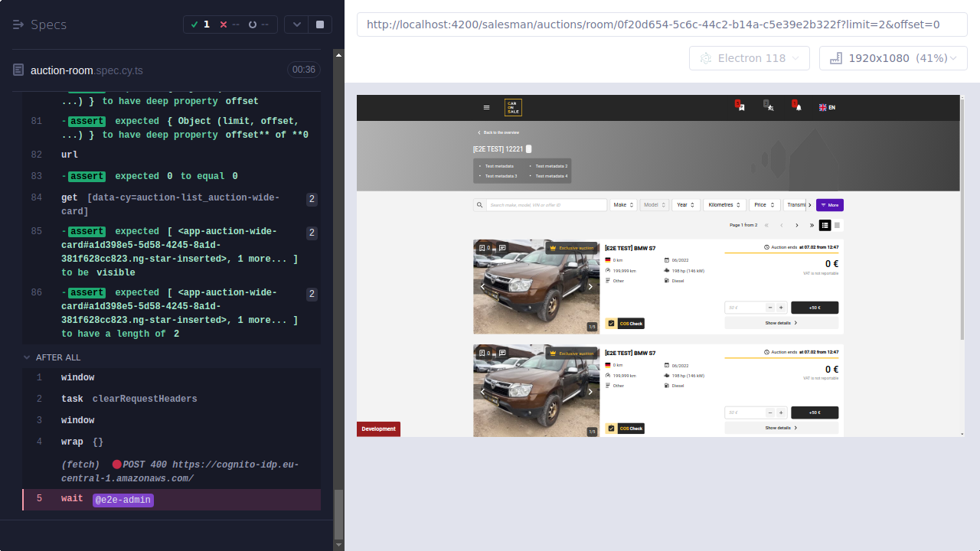The width and height of the screenshot is (980, 551).
Task: Enable the list view layout
Action: tap(825, 225)
